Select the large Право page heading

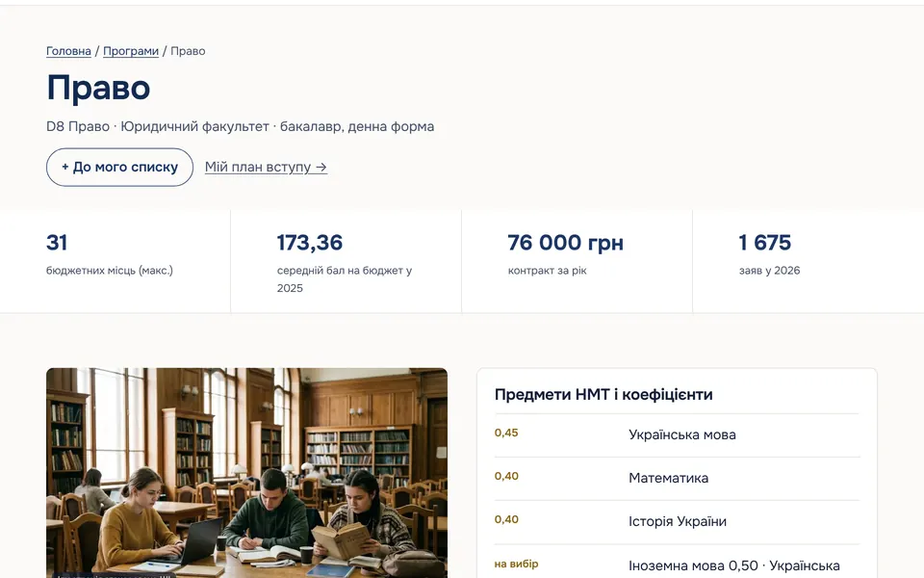98,88
